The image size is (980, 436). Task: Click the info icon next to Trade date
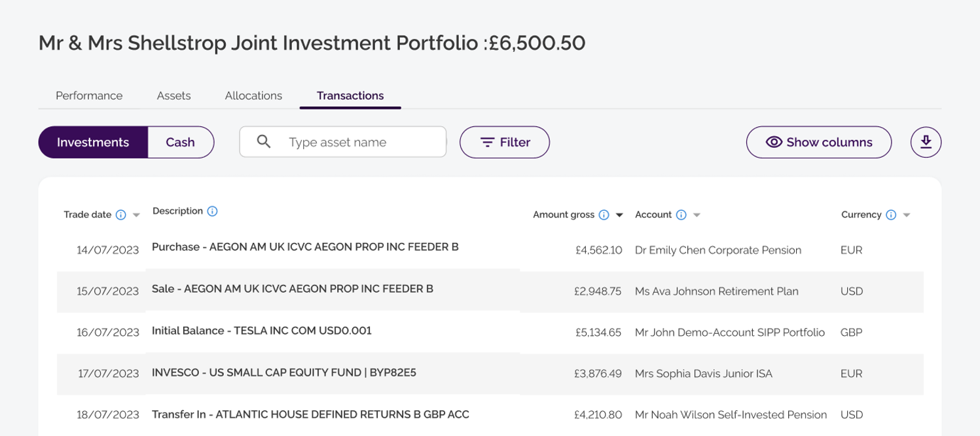(x=120, y=215)
